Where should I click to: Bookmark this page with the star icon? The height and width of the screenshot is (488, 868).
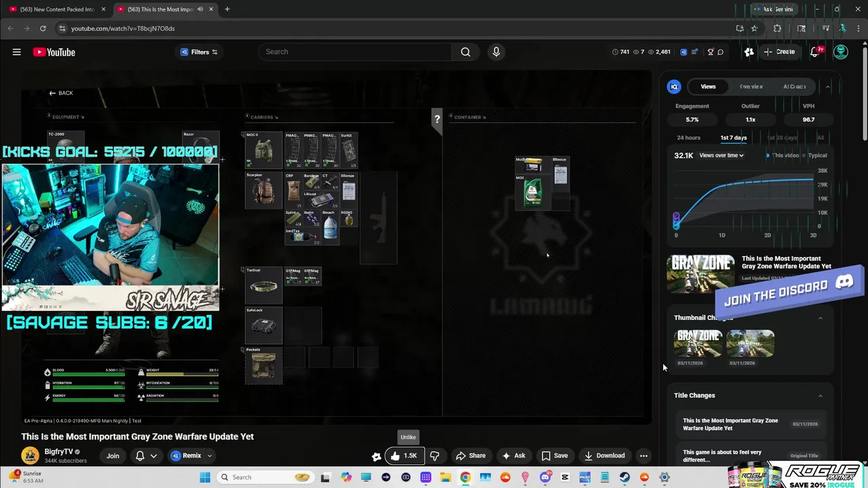tap(754, 28)
